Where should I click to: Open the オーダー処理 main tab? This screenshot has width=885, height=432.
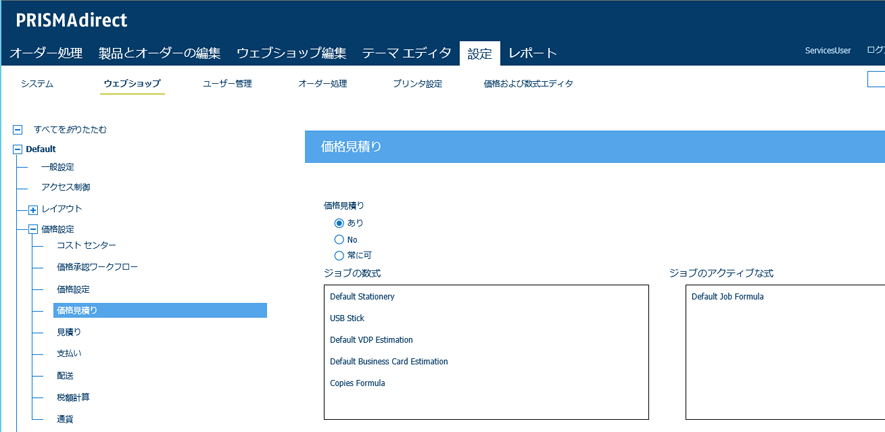(x=46, y=53)
